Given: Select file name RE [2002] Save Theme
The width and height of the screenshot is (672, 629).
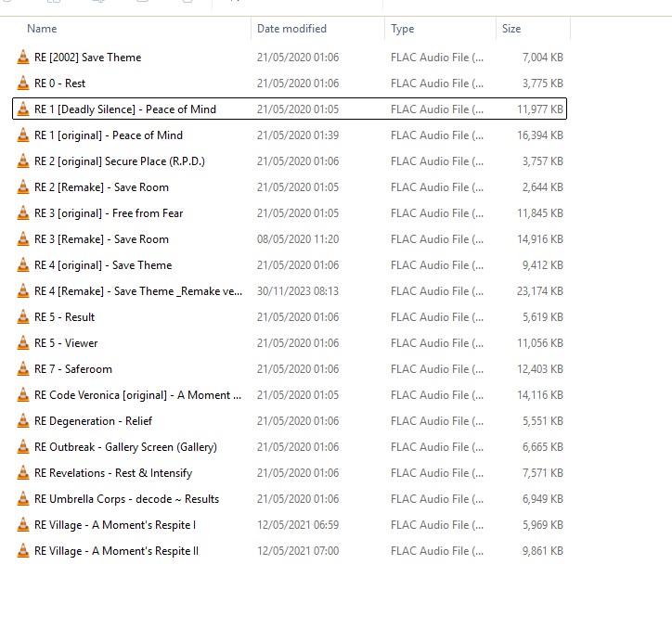Looking at the screenshot, I should [88, 58].
